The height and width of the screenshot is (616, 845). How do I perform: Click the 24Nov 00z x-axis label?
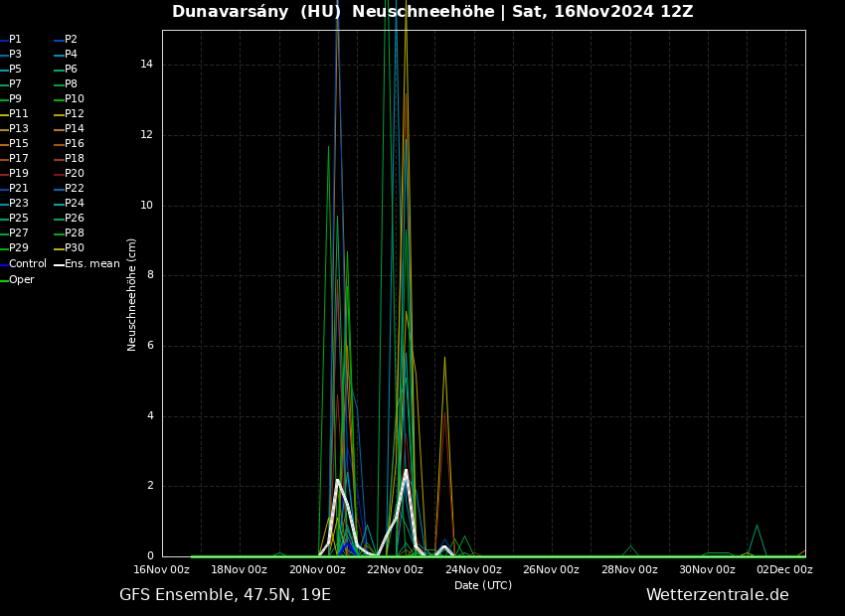pyautogui.click(x=473, y=569)
